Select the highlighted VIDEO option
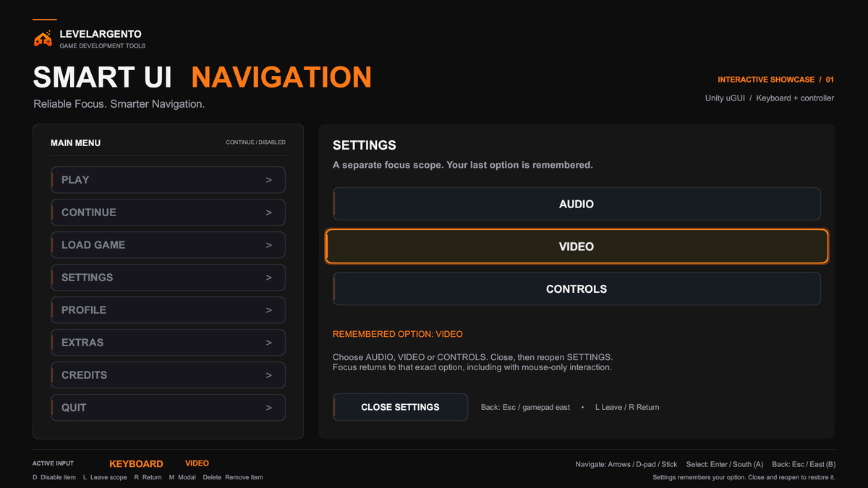Viewport: 868px width, 488px height. pos(576,247)
